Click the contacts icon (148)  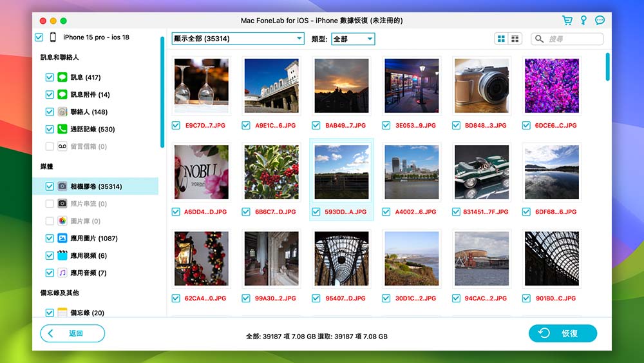click(x=62, y=112)
